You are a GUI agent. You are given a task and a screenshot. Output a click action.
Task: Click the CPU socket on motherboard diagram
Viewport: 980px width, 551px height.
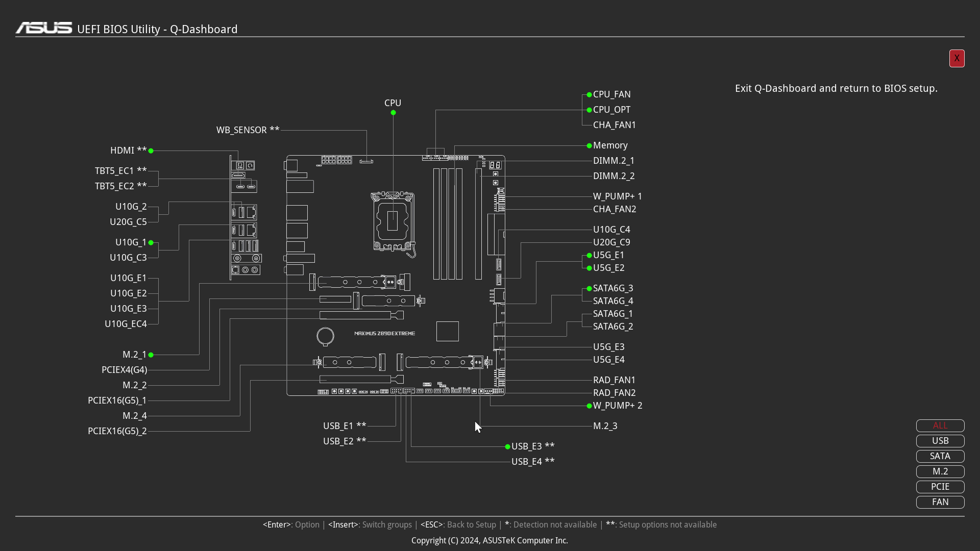tap(393, 221)
